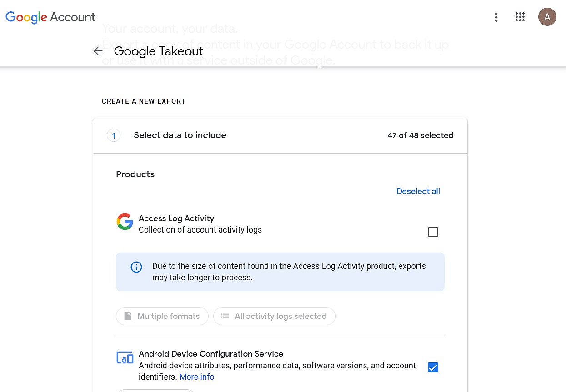This screenshot has height=392, width=566.
Task: Click the Android Device Configuration Service icon
Action: pos(125,357)
